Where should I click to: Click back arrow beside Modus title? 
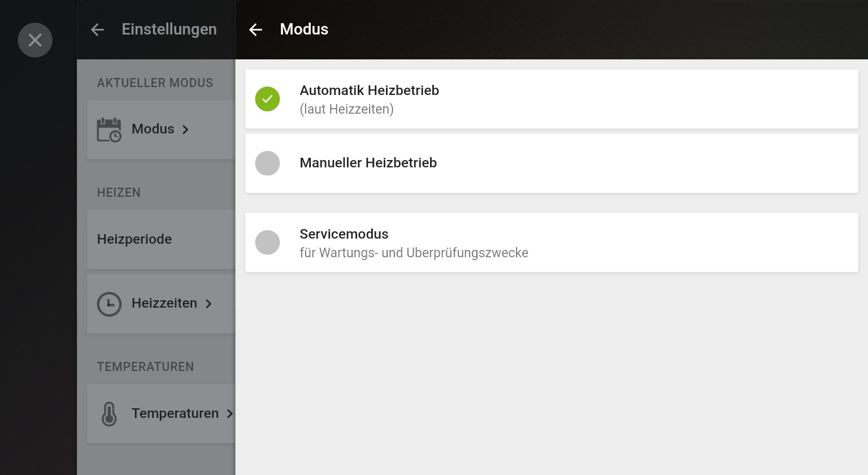coord(256,30)
